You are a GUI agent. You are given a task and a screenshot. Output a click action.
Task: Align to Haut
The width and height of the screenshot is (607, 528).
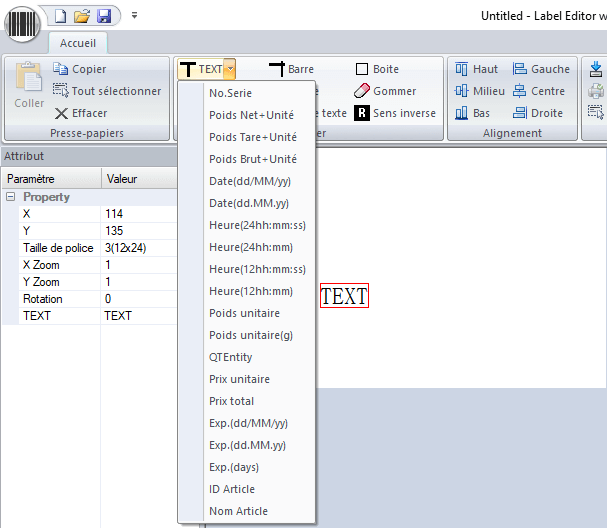(476, 69)
